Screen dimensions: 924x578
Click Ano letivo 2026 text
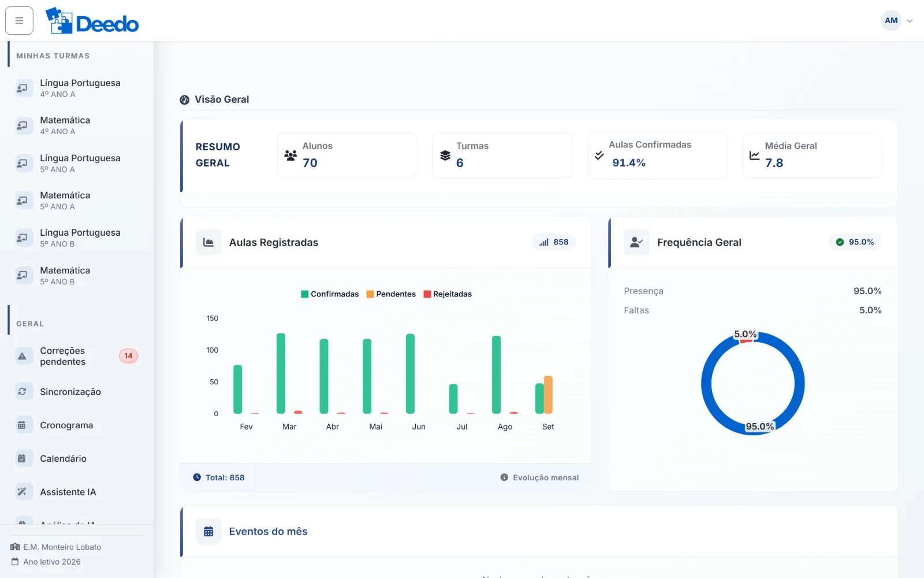point(52,562)
